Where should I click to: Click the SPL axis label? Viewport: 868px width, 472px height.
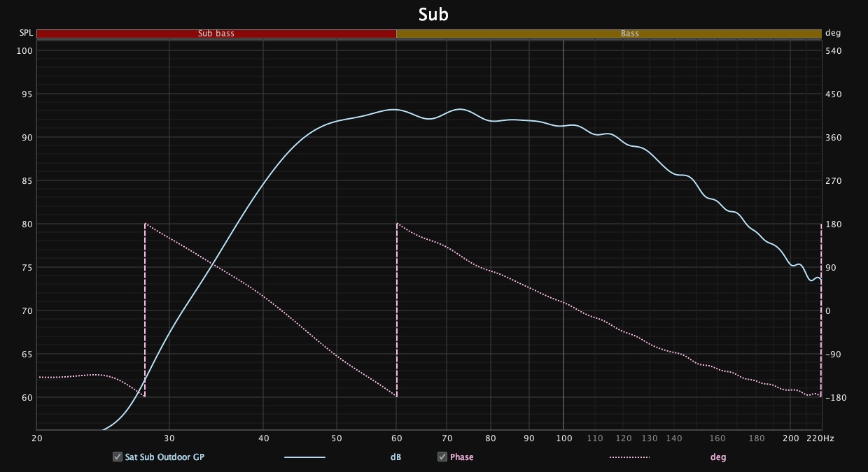tap(26, 33)
